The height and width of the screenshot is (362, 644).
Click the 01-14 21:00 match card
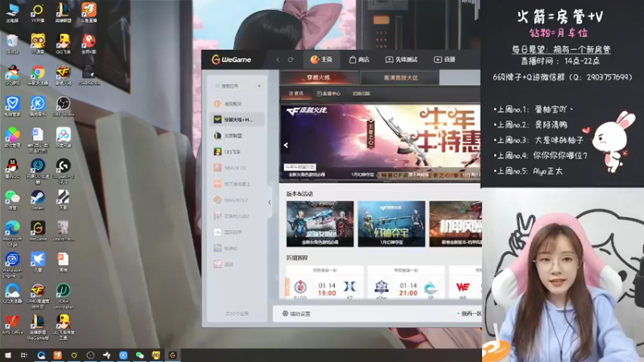(406, 283)
